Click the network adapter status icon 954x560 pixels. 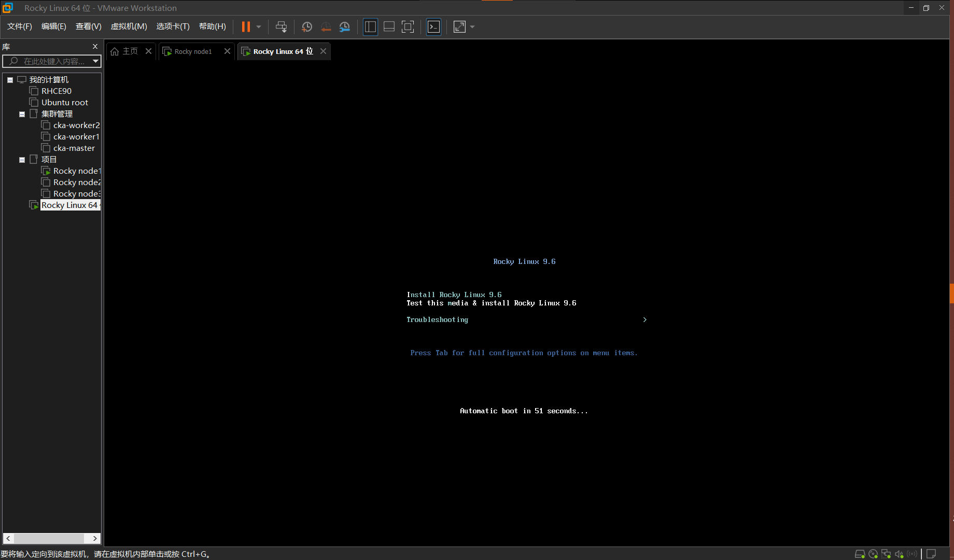coord(886,554)
